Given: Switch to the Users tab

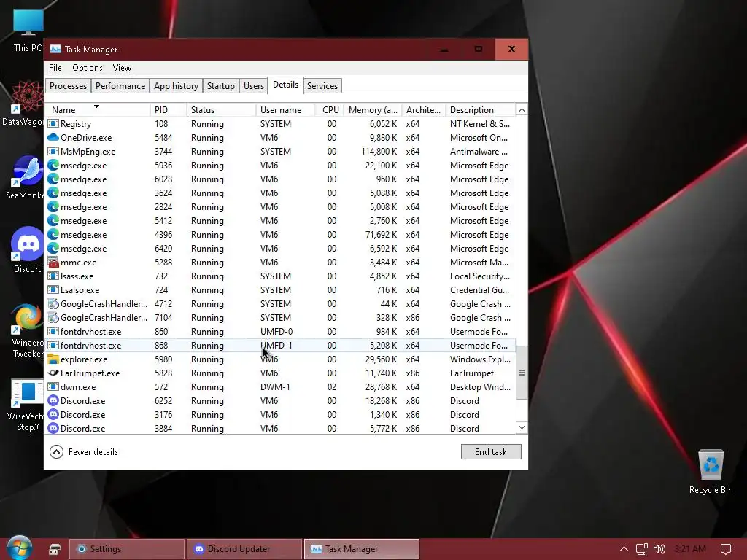Looking at the screenshot, I should pos(253,86).
